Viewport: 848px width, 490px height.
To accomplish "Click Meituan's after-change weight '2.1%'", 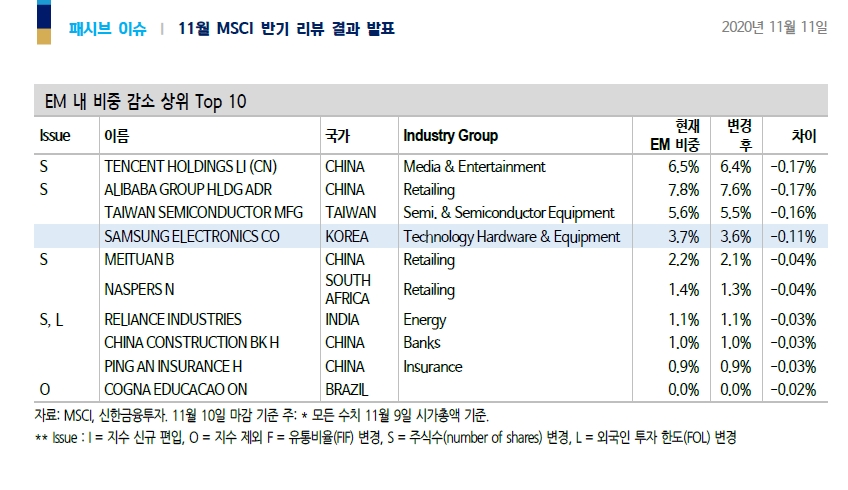I will [x=736, y=260].
